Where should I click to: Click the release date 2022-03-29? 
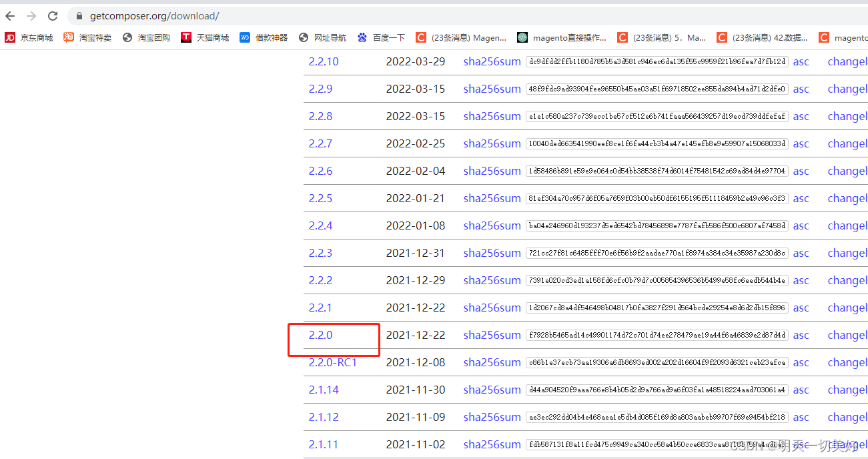[x=416, y=61]
